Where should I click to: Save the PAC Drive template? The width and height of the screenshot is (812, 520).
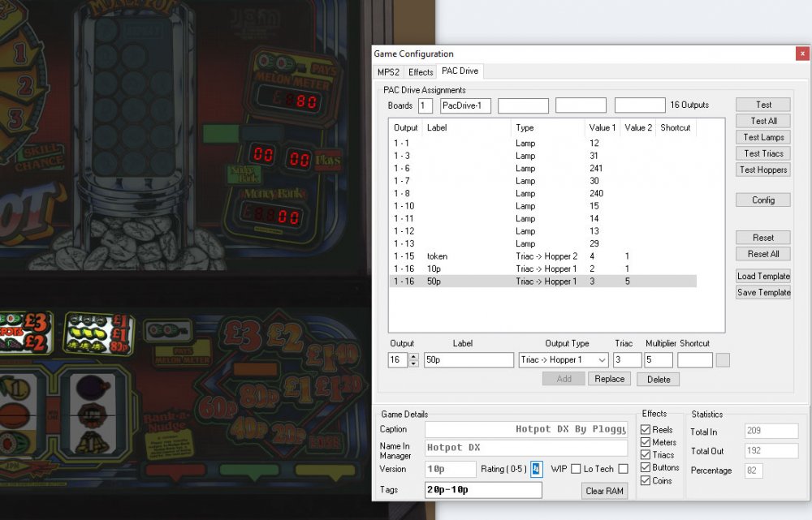coord(762,292)
